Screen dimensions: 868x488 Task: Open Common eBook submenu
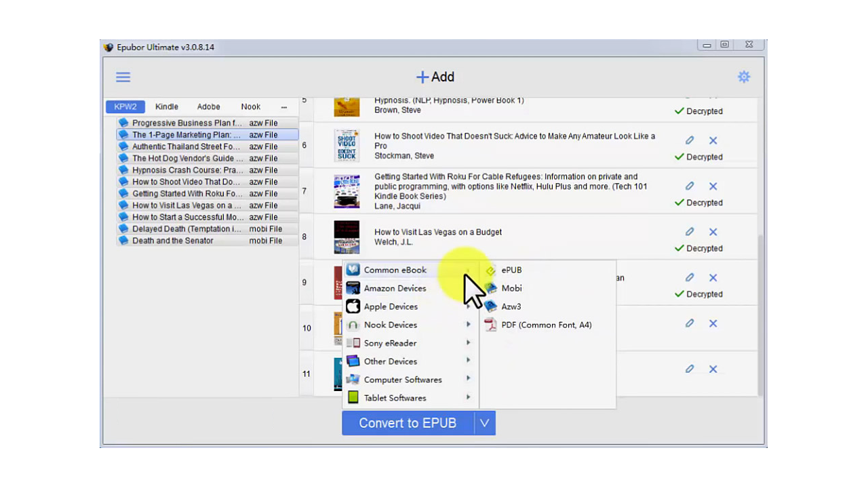tap(411, 270)
